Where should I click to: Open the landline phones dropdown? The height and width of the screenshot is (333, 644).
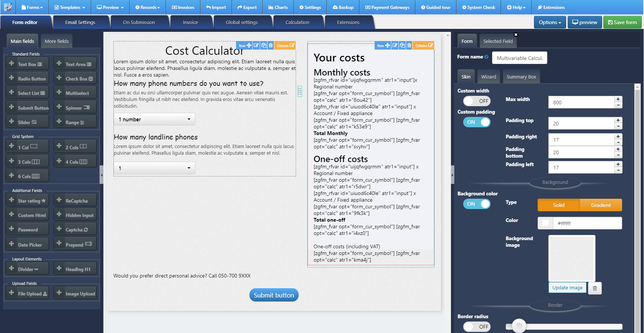pyautogui.click(x=154, y=168)
